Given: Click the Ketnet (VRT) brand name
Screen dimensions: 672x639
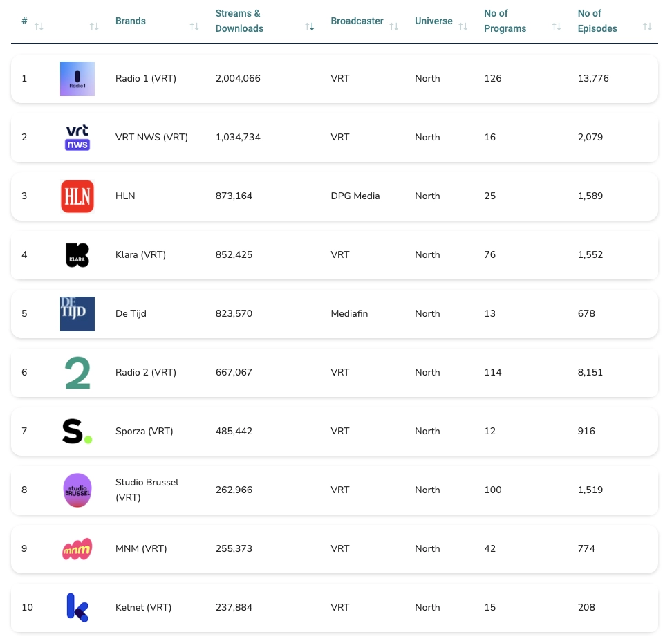Looking at the screenshot, I should pos(143,608).
